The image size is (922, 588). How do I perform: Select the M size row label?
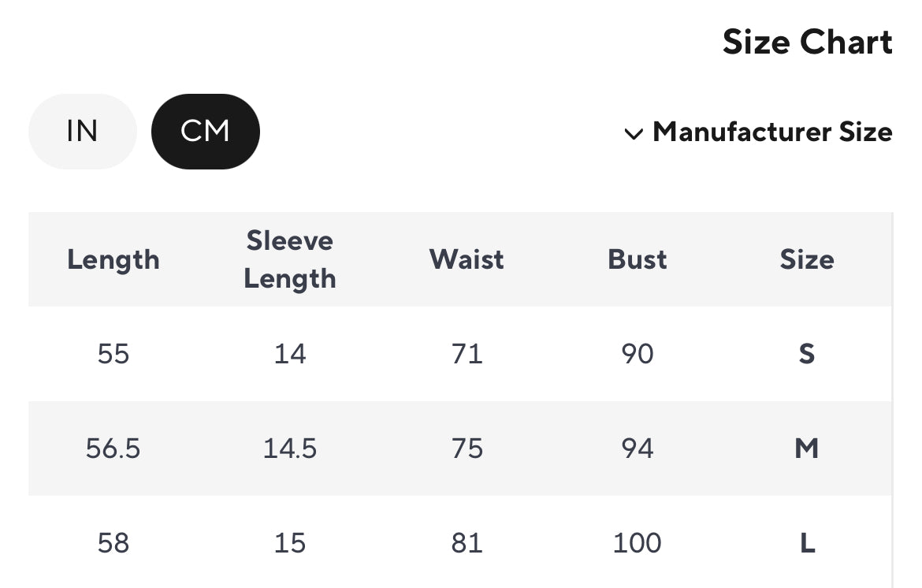pos(806,448)
